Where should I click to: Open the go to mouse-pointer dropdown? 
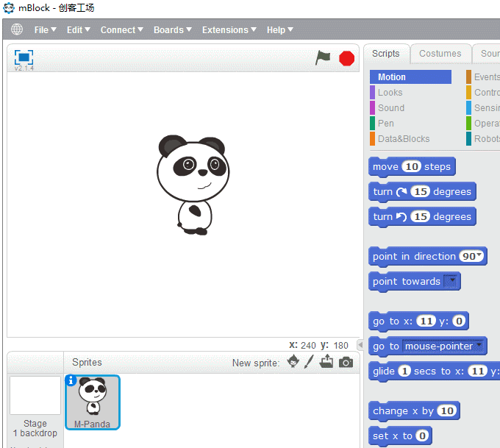point(479,346)
